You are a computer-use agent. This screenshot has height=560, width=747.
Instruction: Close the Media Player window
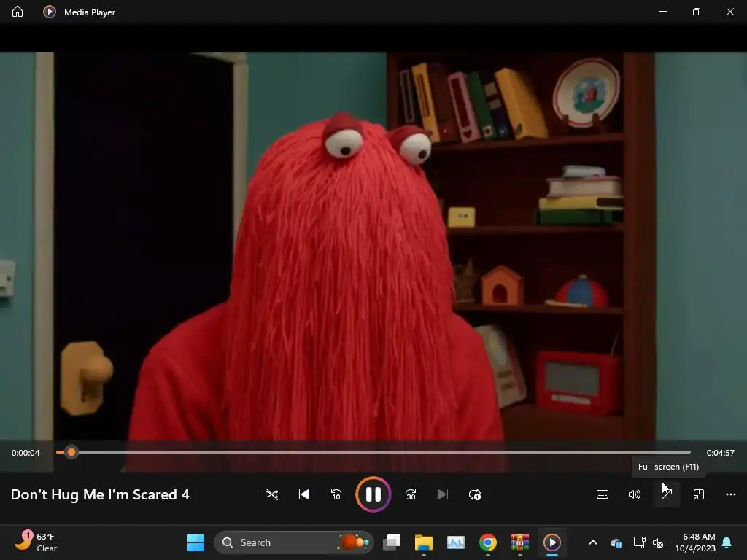coord(729,12)
